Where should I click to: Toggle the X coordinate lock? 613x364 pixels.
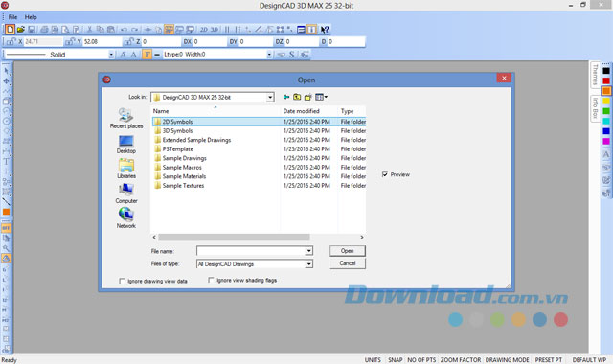click(x=11, y=41)
